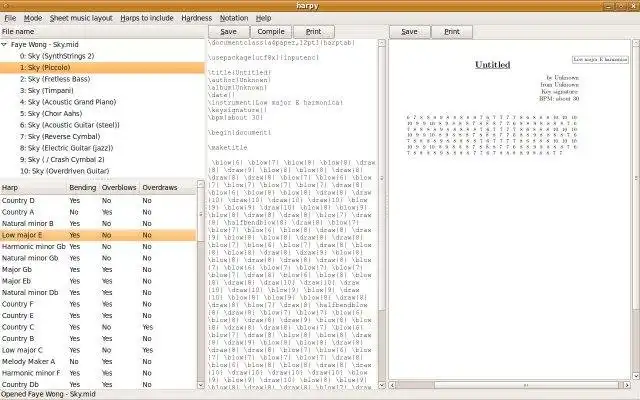Select the Harmonic minor F harp row

[98, 373]
